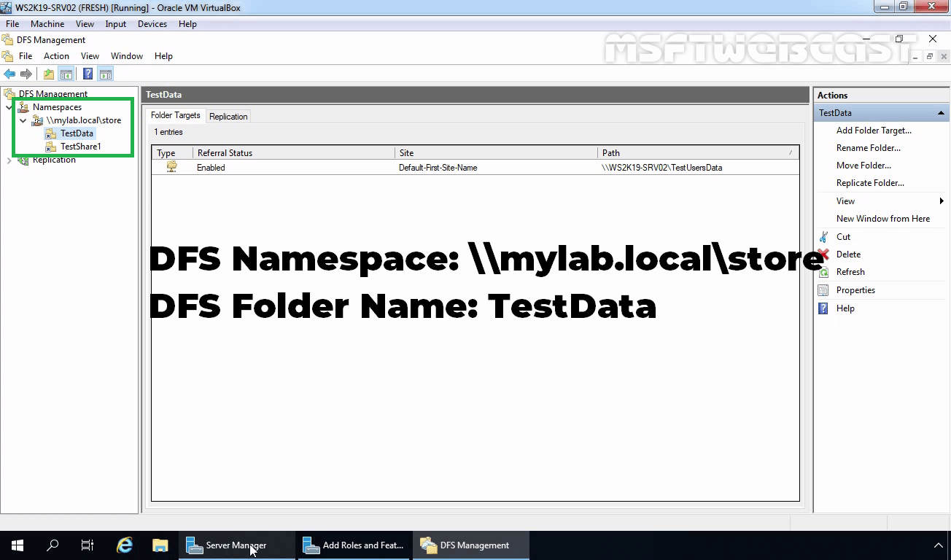951x560 pixels.
Task: Open File Explorer from taskbar
Action: (160, 545)
